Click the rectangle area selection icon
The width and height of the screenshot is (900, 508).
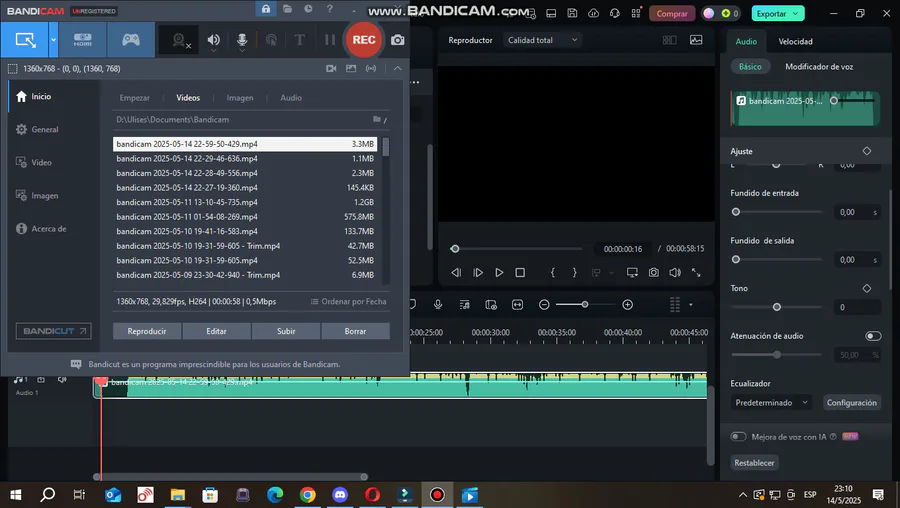tap(12, 68)
